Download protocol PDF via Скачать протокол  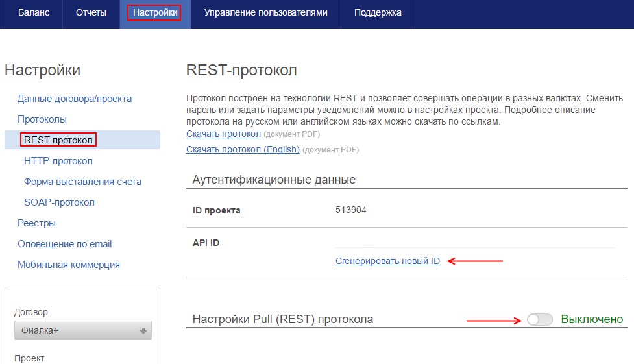[223, 134]
